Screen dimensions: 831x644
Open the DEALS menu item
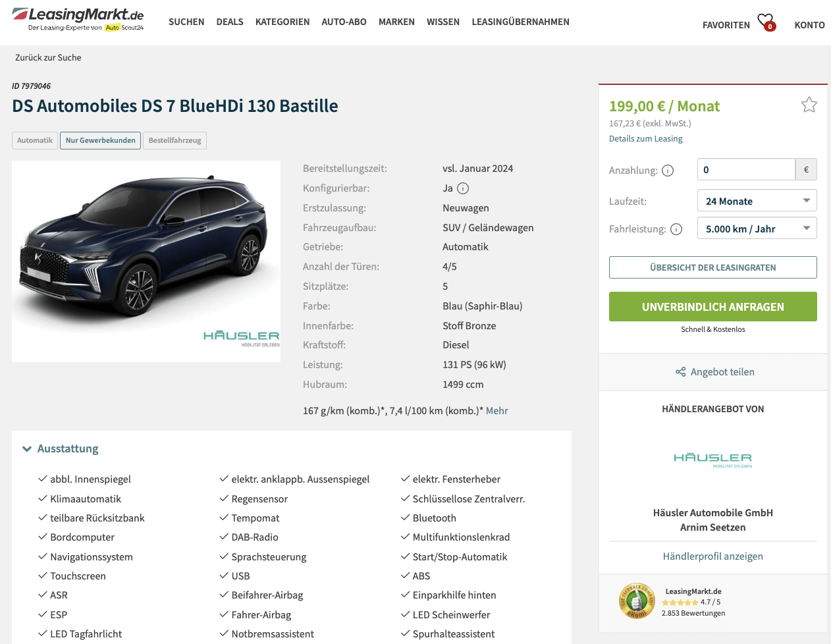point(230,22)
